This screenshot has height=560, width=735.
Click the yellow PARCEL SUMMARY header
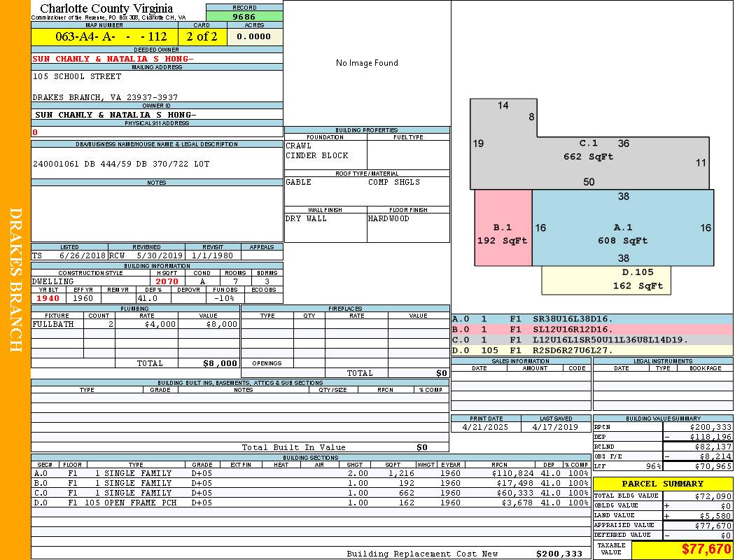tap(663, 484)
